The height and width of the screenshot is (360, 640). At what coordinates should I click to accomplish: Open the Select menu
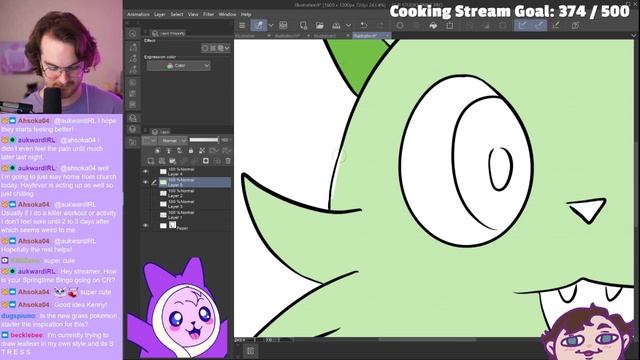coord(177,14)
